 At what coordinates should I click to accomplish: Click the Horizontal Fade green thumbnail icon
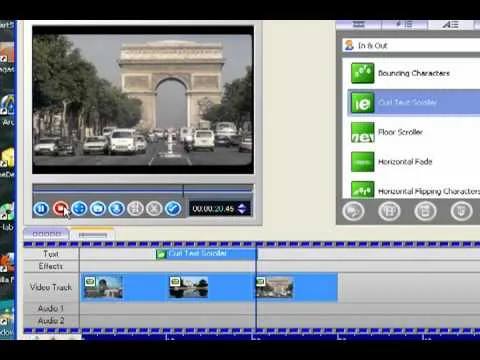tap(362, 162)
